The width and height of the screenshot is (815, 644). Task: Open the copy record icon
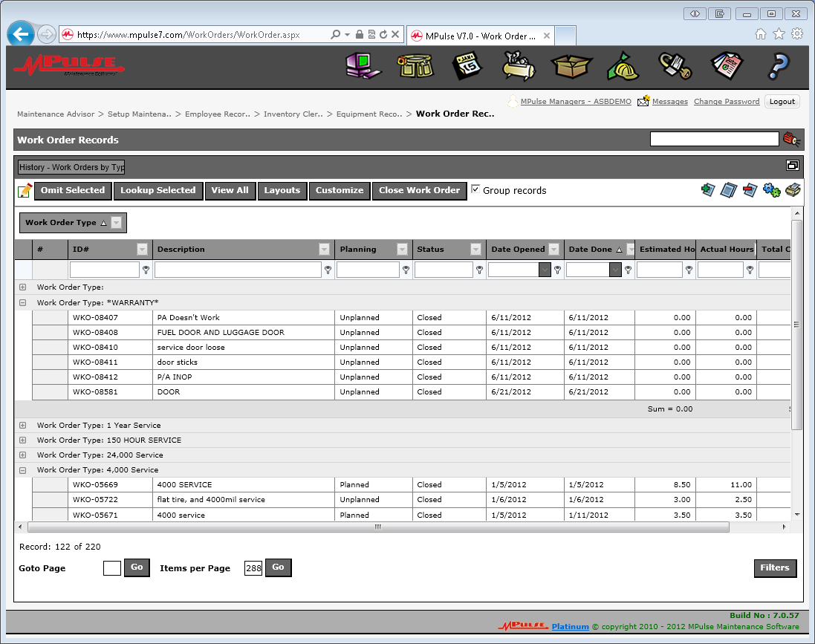(729, 189)
